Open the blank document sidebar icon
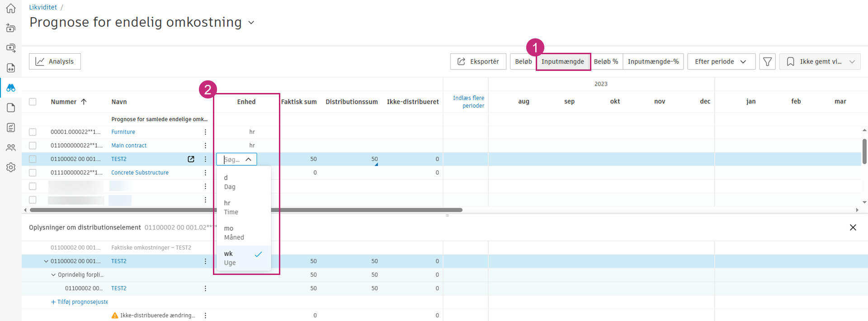Image resolution: width=868 pixels, height=321 pixels. pos(11,107)
